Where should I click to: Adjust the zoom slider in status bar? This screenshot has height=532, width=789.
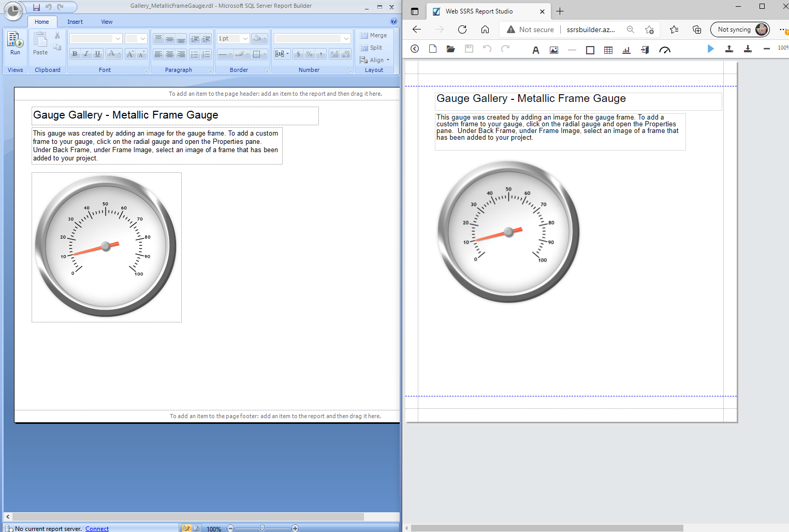click(262, 528)
